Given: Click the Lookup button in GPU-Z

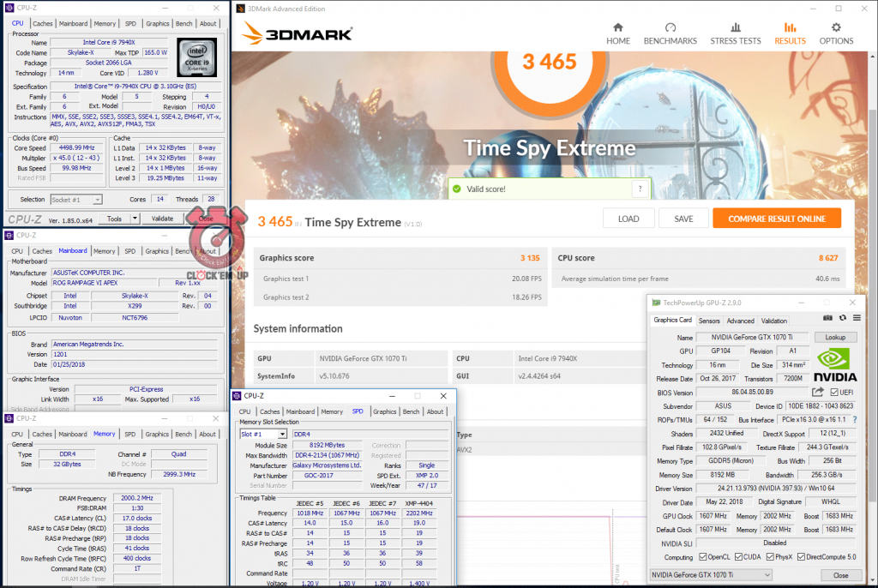Looking at the screenshot, I should [x=834, y=338].
